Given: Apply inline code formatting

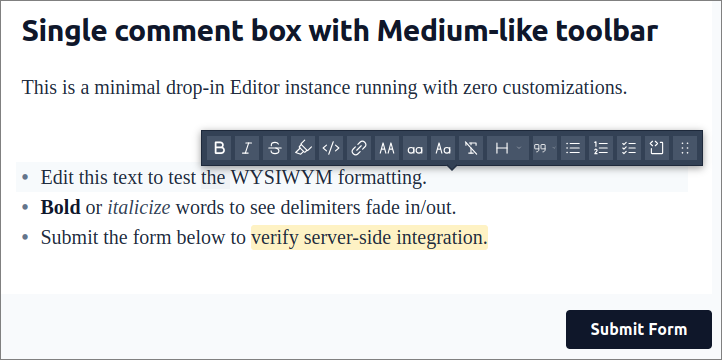Looking at the screenshot, I should tap(331, 148).
